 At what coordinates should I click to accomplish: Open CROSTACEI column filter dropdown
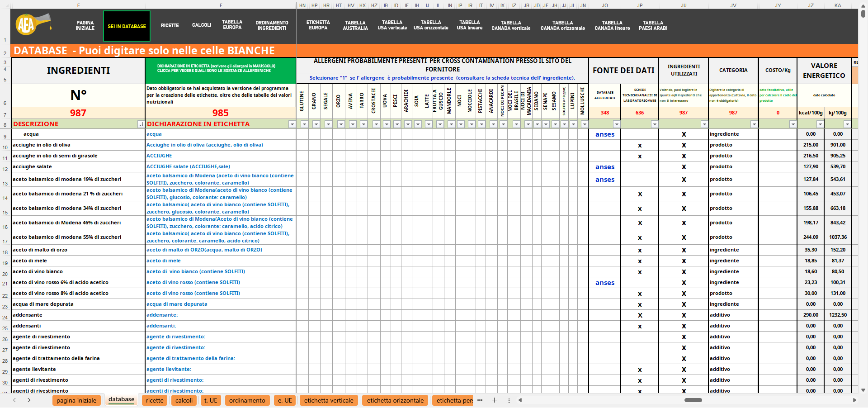point(376,124)
